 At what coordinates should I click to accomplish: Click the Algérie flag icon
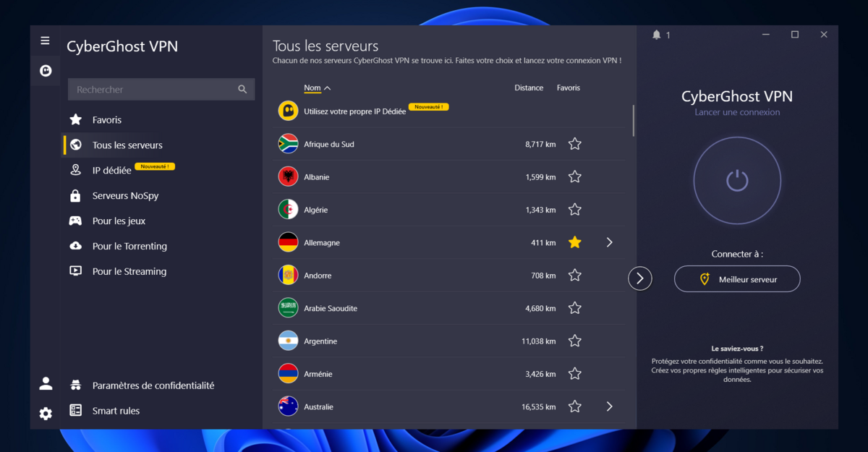288,210
